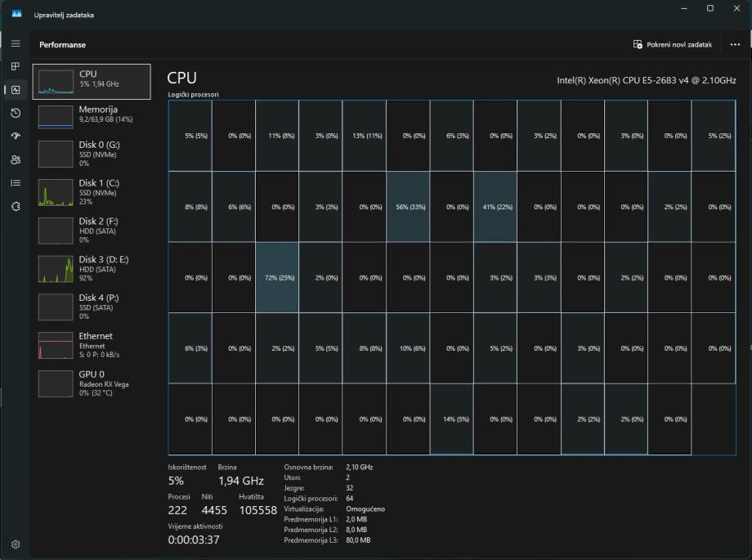This screenshot has height=560, width=752.
Task: Select the Ethernet network entry
Action: 92,345
